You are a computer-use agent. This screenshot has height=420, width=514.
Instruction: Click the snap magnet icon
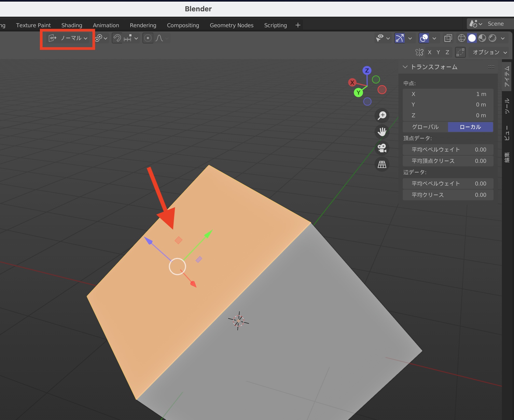click(117, 38)
